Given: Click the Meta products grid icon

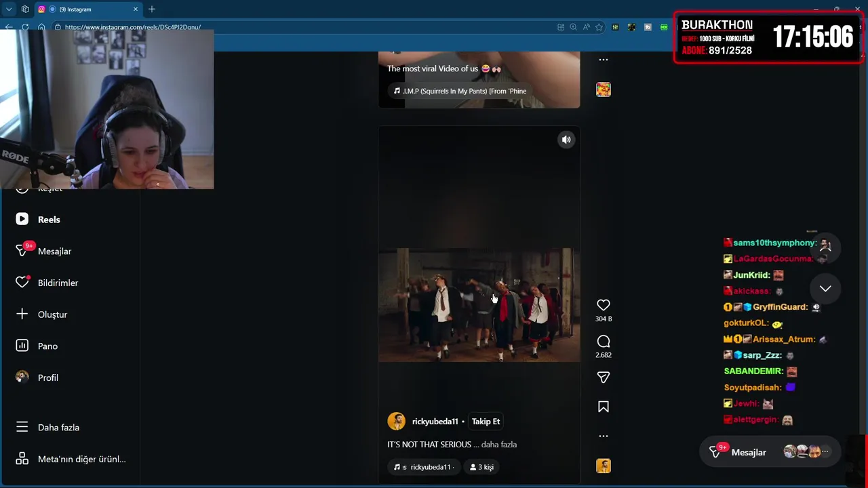Looking at the screenshot, I should (x=22, y=459).
